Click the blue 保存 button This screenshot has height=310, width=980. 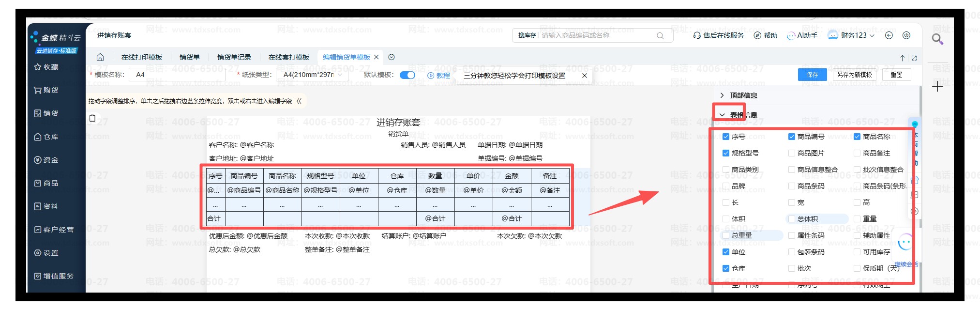click(x=812, y=75)
